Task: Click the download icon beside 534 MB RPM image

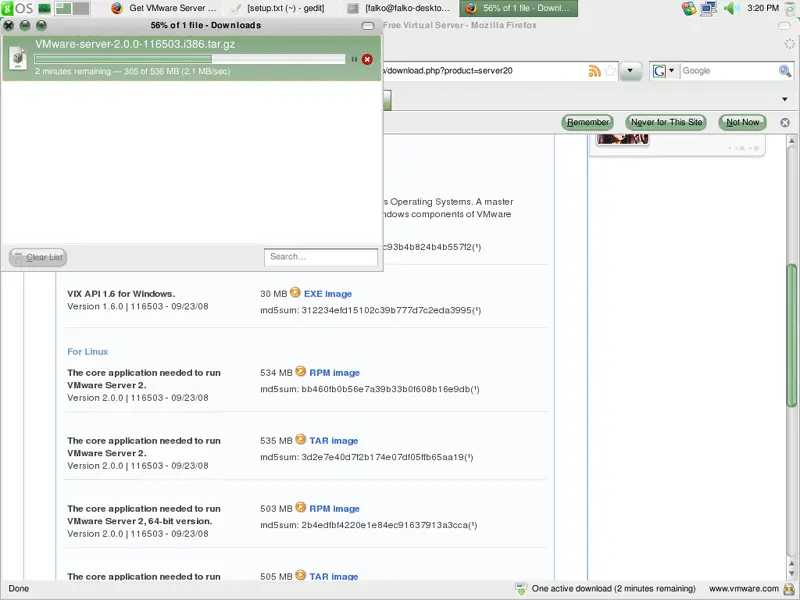Action: (301, 371)
